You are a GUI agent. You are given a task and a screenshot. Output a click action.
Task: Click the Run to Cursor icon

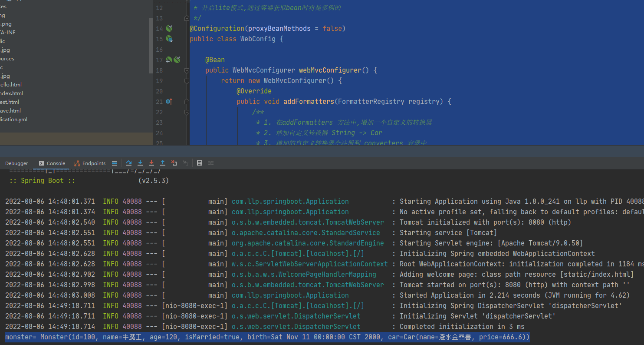tap(186, 163)
